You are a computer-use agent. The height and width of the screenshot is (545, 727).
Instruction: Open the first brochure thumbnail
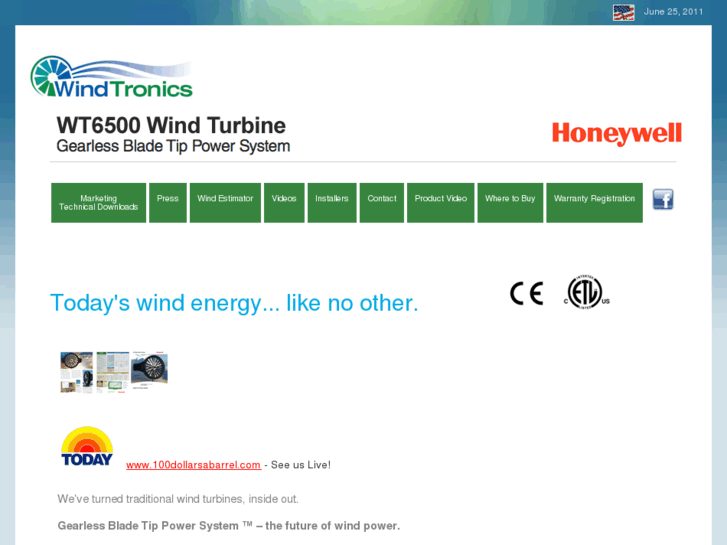pos(77,372)
